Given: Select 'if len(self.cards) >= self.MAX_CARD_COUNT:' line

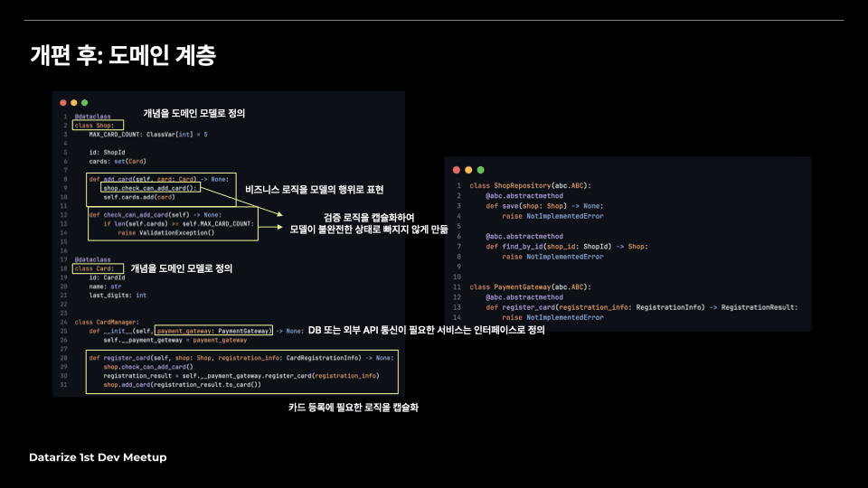Looking at the screenshot, I should tap(179, 224).
